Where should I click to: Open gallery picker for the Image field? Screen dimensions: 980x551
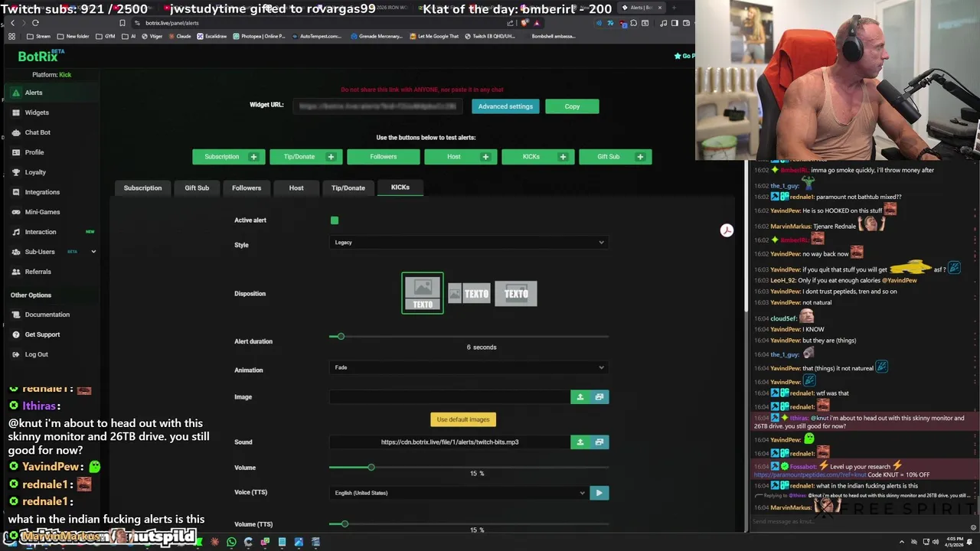click(599, 397)
